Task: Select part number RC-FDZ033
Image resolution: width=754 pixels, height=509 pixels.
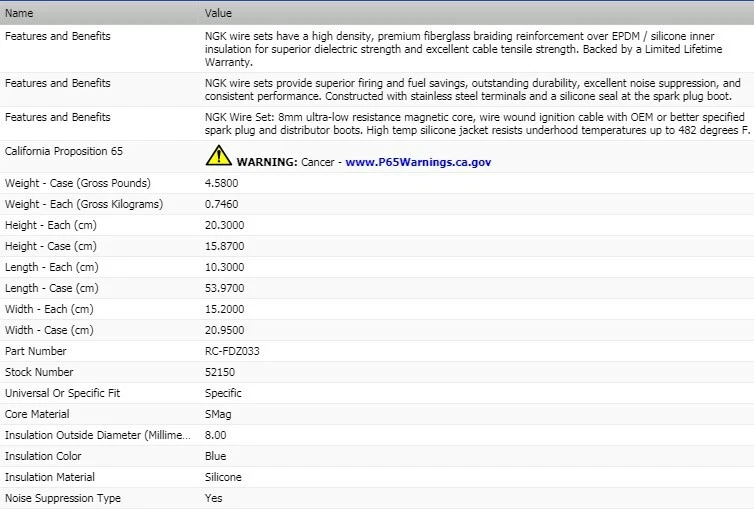Action: (232, 351)
